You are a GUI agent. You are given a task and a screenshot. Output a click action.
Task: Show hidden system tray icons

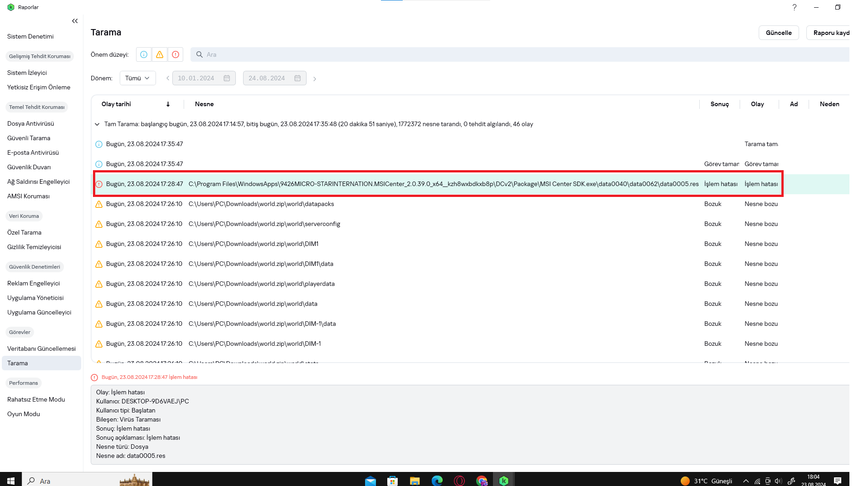pos(746,481)
